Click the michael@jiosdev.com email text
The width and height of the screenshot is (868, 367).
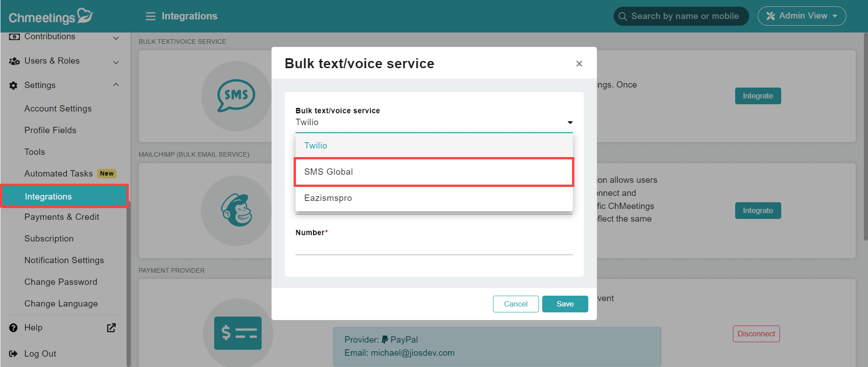coord(413,353)
